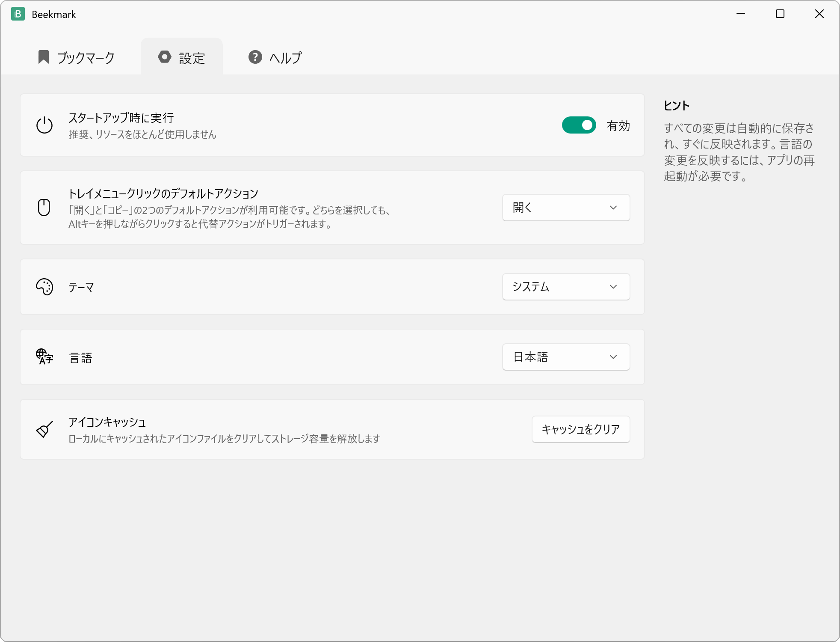Image resolution: width=840 pixels, height=642 pixels.
Task: Select the 設定 tab
Action: [182, 57]
